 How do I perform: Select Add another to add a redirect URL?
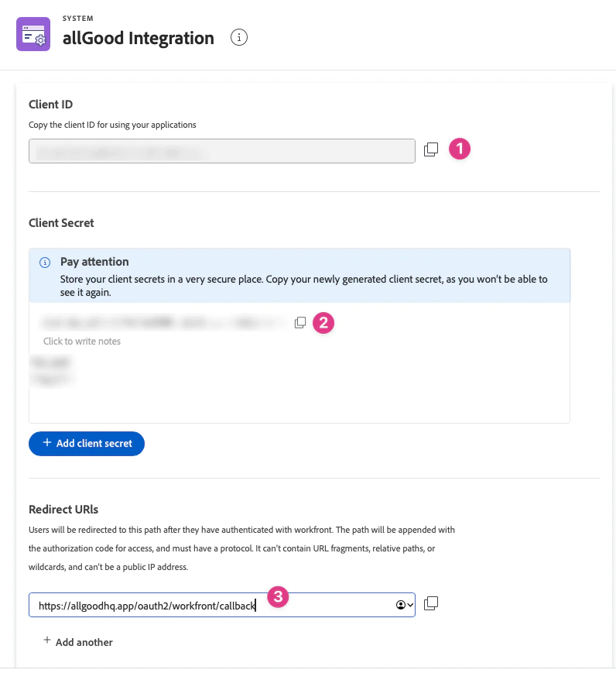(x=78, y=642)
